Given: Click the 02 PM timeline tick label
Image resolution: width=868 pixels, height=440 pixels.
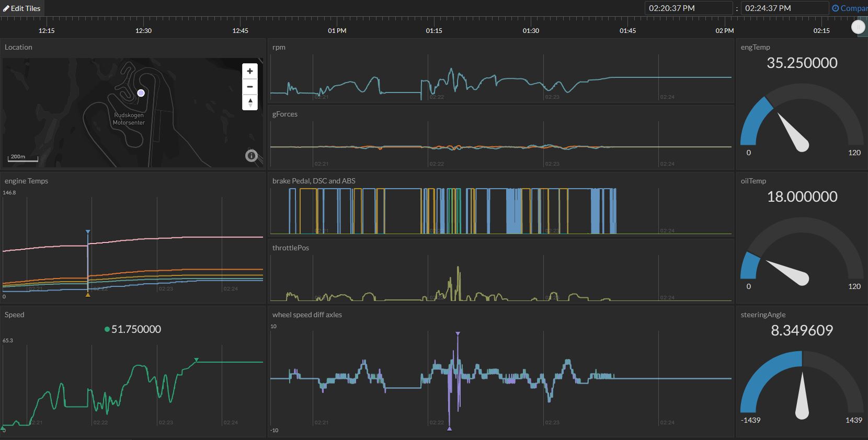Looking at the screenshot, I should [725, 31].
